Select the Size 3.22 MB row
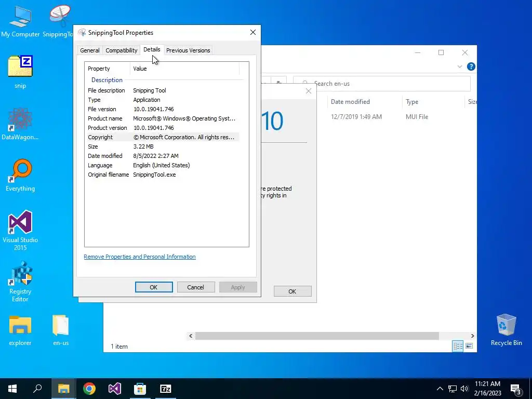 coord(163,146)
